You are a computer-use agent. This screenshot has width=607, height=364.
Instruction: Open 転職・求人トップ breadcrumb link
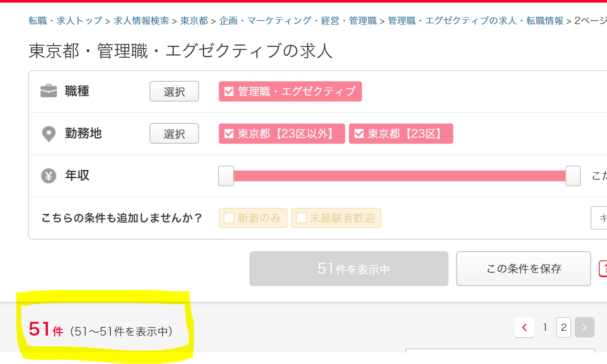65,21
